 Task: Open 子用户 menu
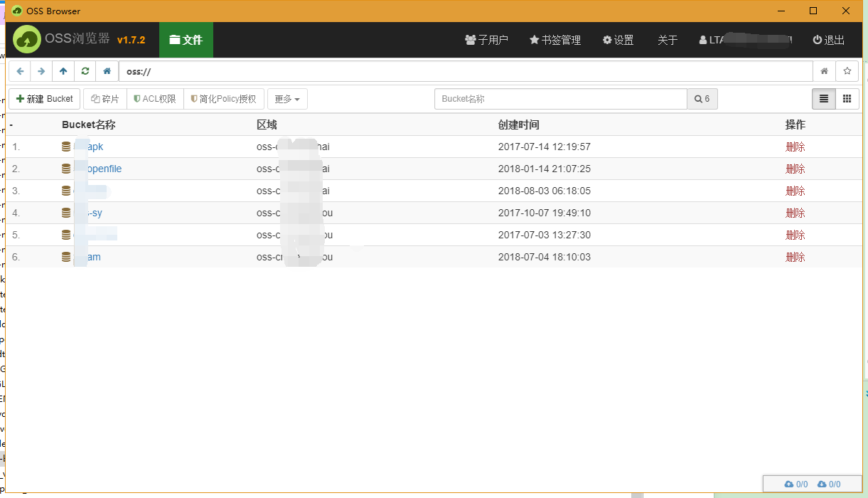(486, 40)
